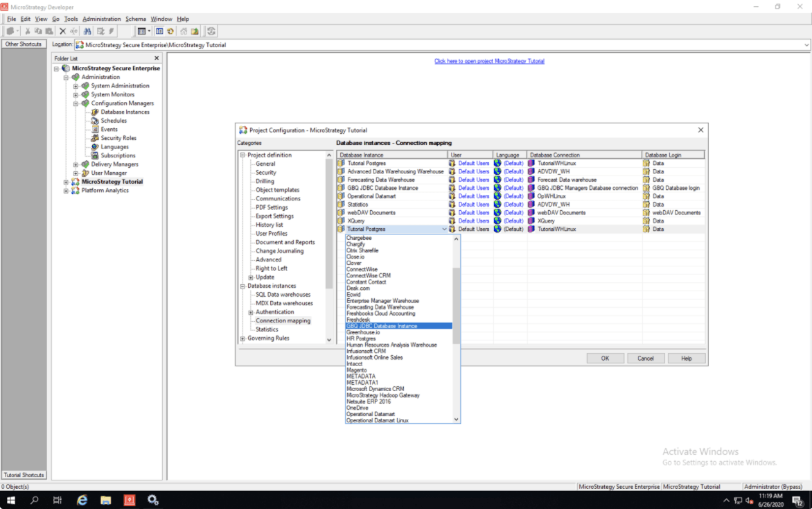Click the open project MicroStrategy Tutorial link
812x509 pixels.
click(x=489, y=61)
